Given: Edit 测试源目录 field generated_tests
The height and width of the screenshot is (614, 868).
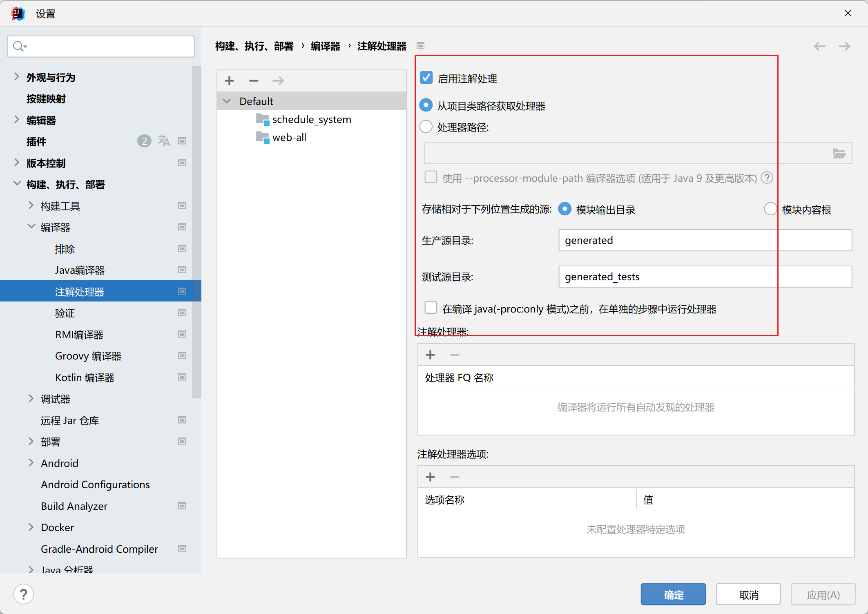Looking at the screenshot, I should 705,277.
